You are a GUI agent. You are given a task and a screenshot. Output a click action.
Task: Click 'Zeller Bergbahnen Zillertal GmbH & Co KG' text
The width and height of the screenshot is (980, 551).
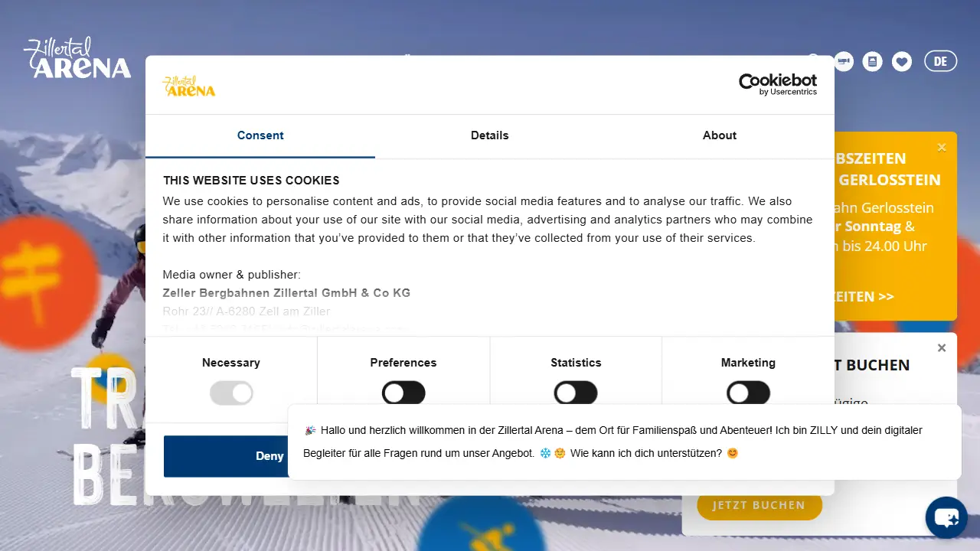286,293
